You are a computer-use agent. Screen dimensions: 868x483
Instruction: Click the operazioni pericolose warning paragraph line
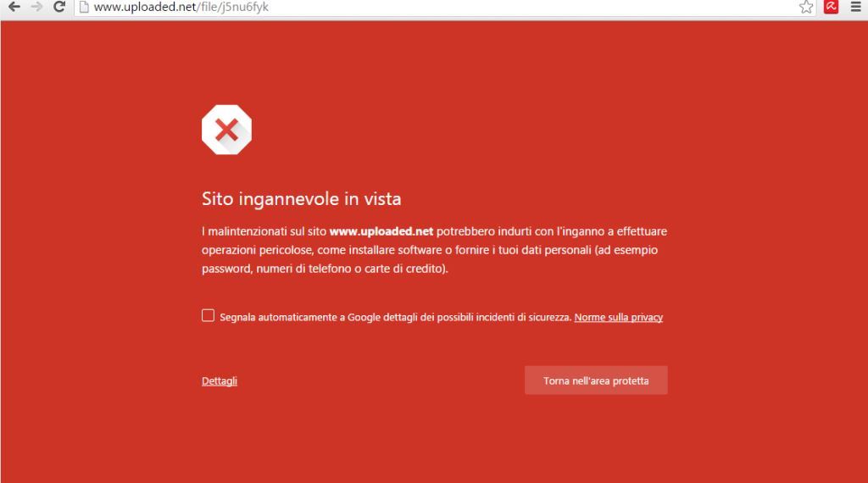coord(430,250)
